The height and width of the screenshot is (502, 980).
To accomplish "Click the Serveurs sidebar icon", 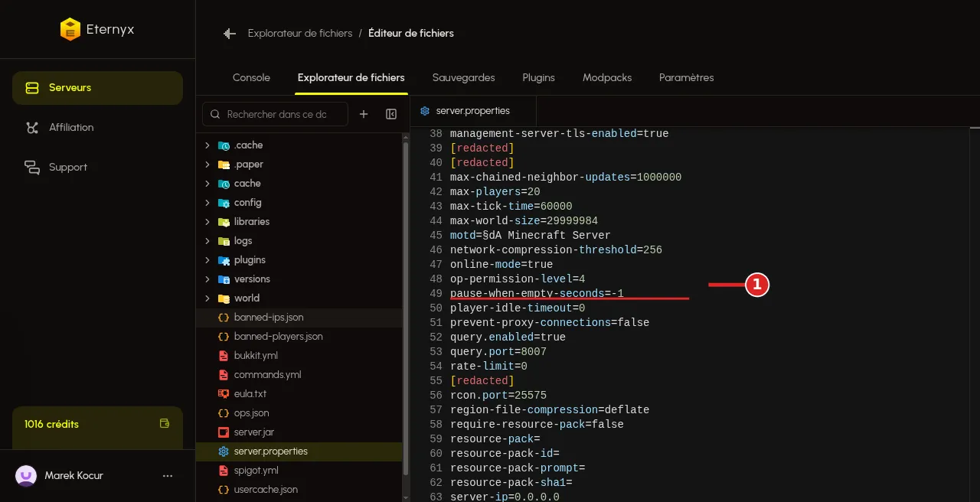I will 32,88.
